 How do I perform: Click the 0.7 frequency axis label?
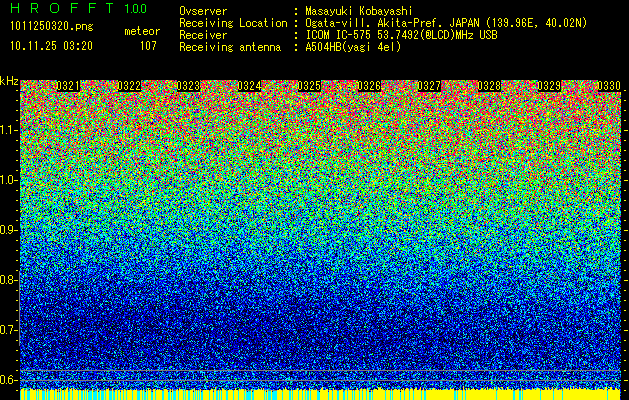(x=9, y=330)
